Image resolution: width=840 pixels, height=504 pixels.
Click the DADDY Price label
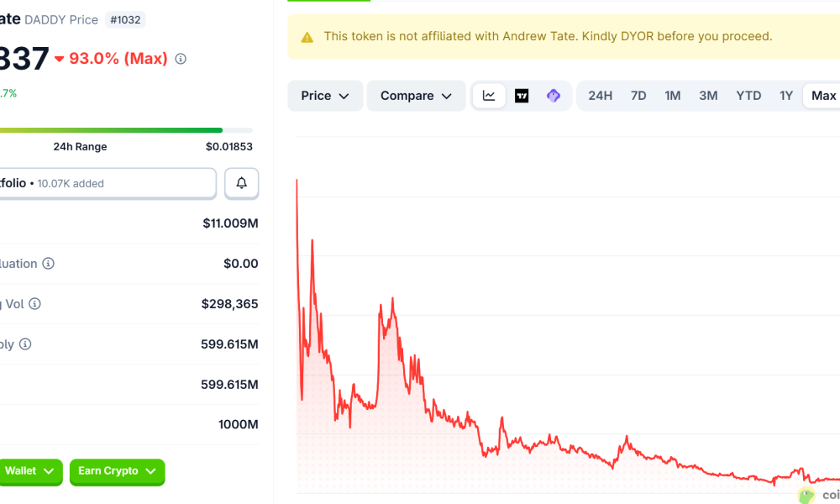click(61, 20)
